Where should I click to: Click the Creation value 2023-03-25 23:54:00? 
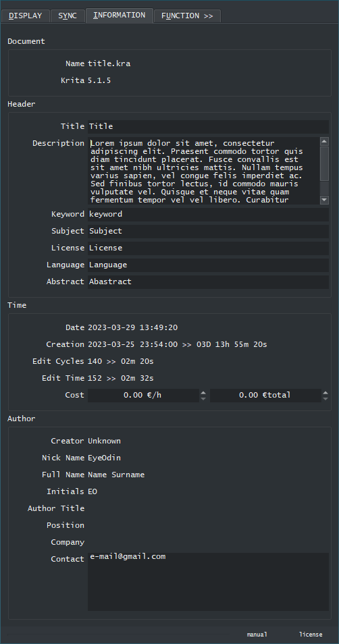[x=133, y=344]
